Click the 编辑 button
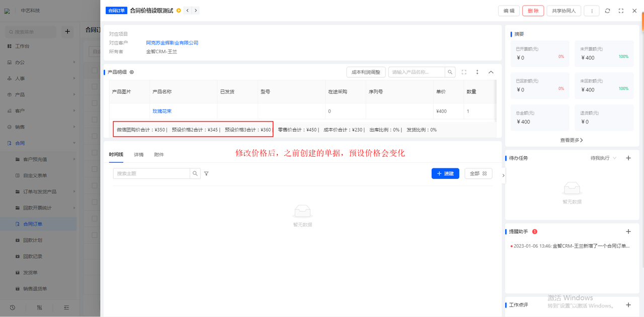This screenshot has height=317, width=644. (509, 11)
